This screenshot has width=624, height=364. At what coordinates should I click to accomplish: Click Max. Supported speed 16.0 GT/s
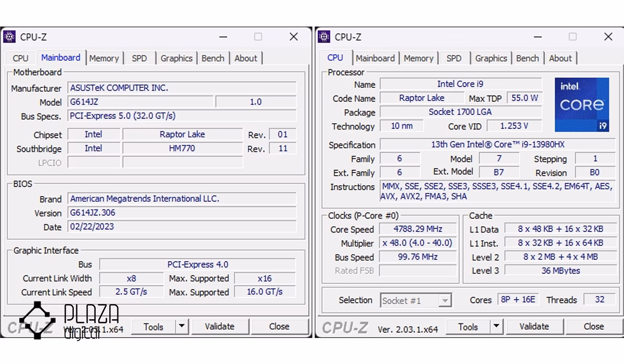click(x=265, y=292)
